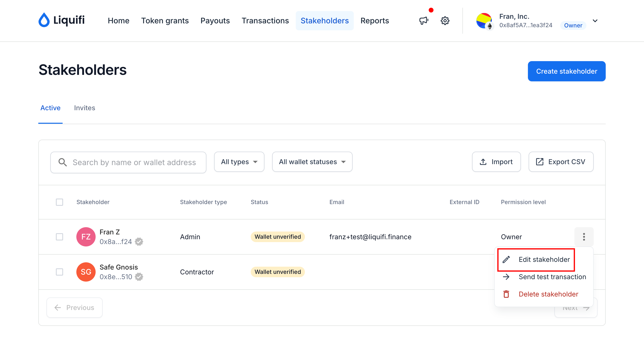Open the Transactions page
The height and width of the screenshot is (361, 644).
click(265, 21)
